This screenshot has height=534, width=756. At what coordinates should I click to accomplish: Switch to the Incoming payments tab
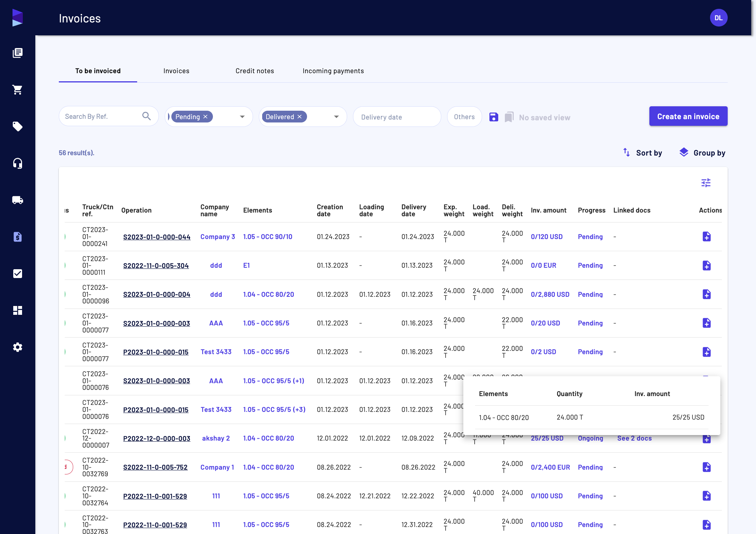(333, 71)
